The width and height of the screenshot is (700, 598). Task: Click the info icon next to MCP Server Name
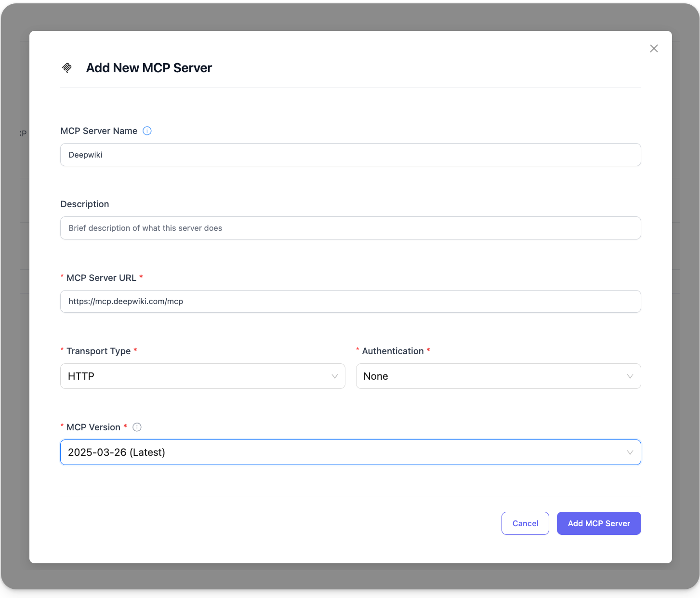[x=147, y=131]
